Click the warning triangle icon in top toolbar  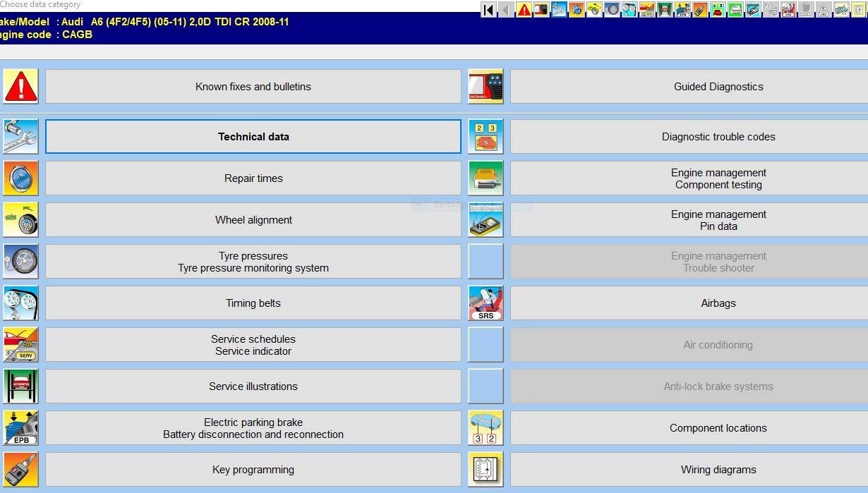point(524,10)
